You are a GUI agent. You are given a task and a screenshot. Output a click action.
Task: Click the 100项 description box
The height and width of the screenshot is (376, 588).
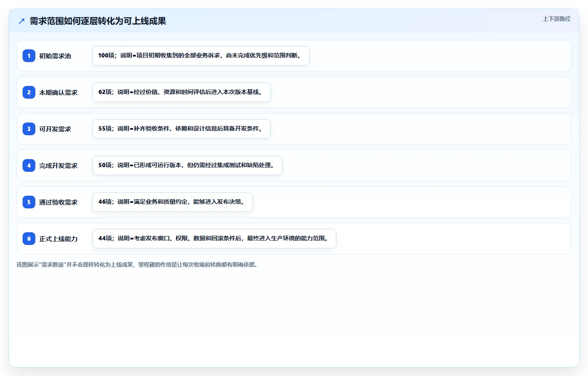point(201,56)
